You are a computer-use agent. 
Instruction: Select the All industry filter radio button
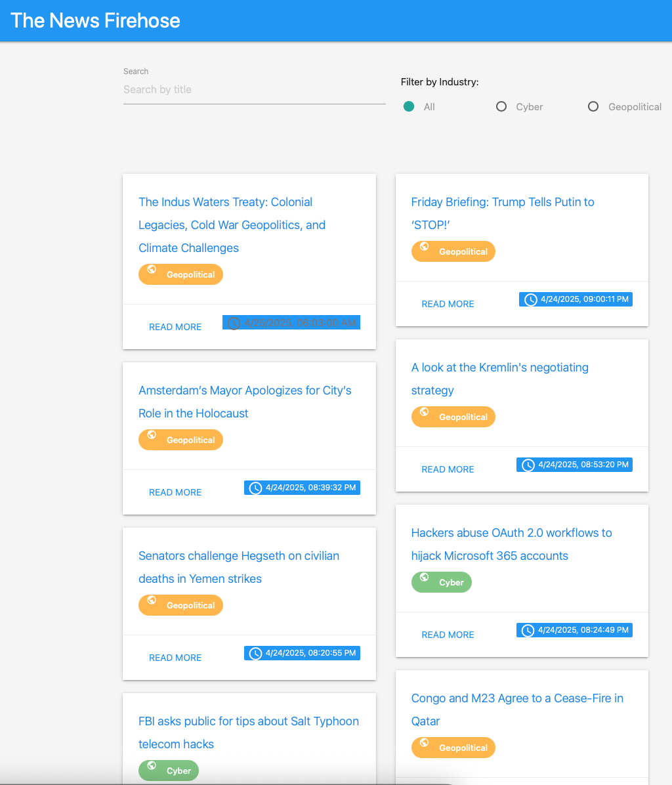tap(409, 106)
